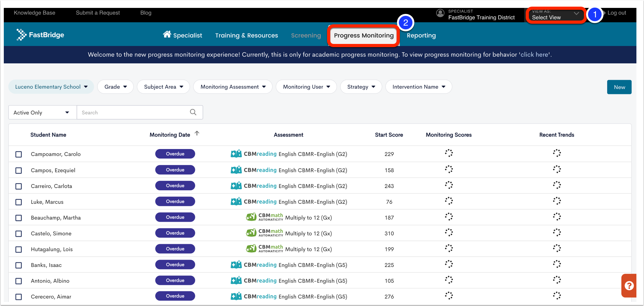
Task: Tick the checkbox for Antonio, Albino
Action: pyautogui.click(x=19, y=281)
